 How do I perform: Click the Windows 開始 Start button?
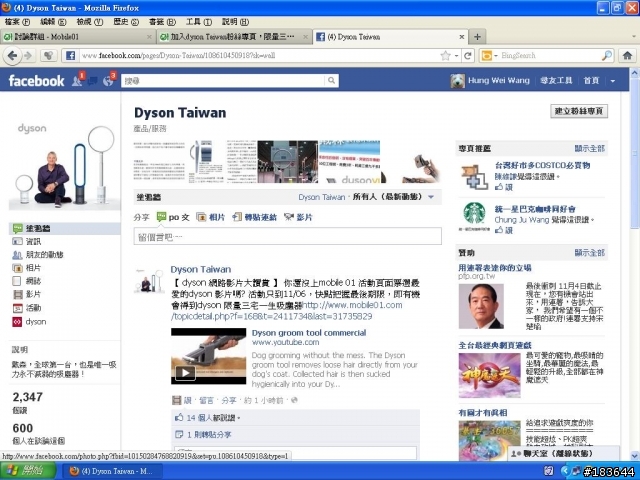(x=28, y=471)
